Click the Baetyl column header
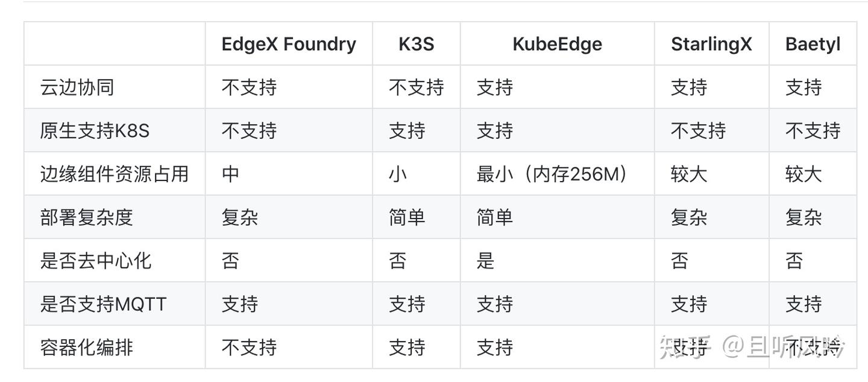868x382 pixels. pos(813,44)
